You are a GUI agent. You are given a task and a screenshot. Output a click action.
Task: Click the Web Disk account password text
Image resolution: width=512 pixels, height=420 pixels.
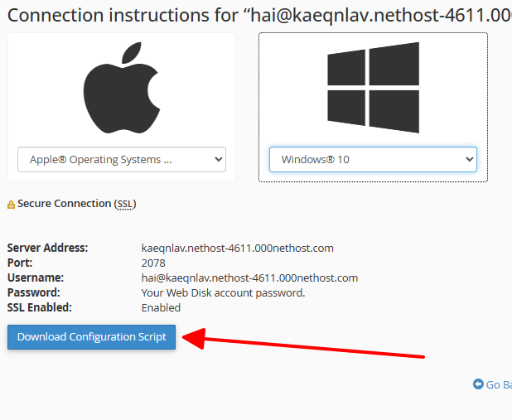pos(223,293)
